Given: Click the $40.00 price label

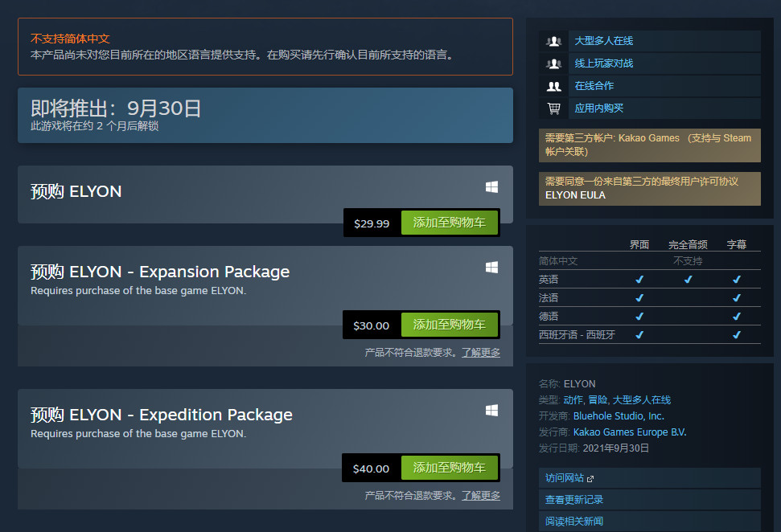Looking at the screenshot, I should coord(371,469).
